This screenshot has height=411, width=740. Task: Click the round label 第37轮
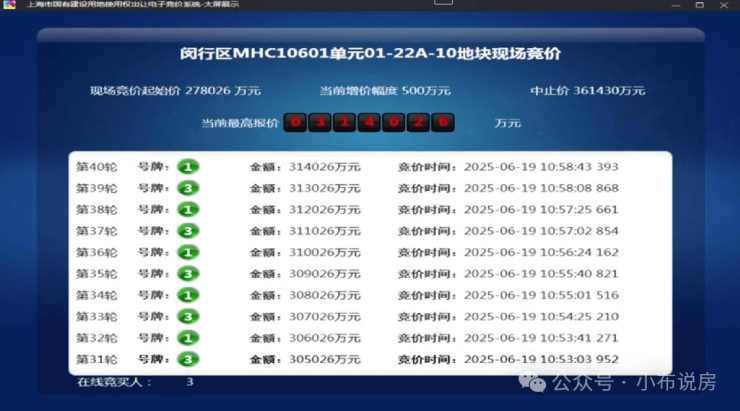(96, 231)
